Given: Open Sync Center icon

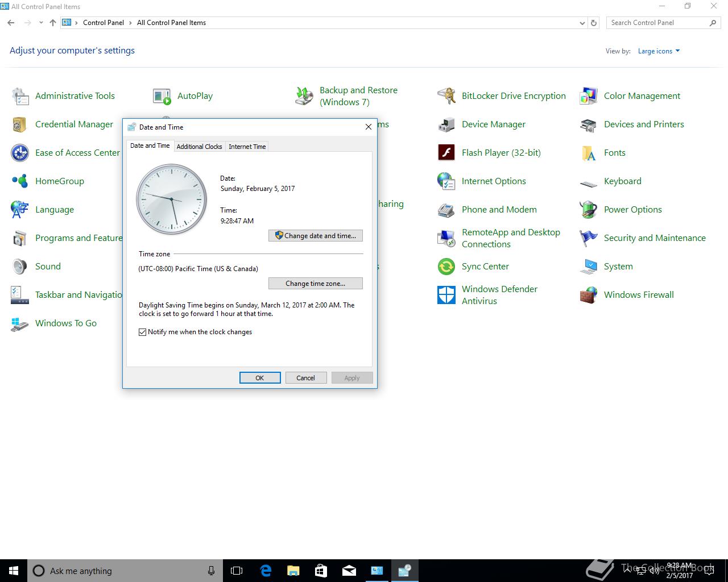Looking at the screenshot, I should point(446,267).
